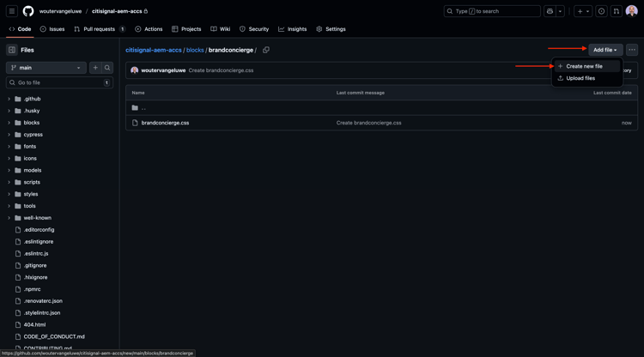
Task: Open .gitignore file in tree
Action: click(x=35, y=265)
